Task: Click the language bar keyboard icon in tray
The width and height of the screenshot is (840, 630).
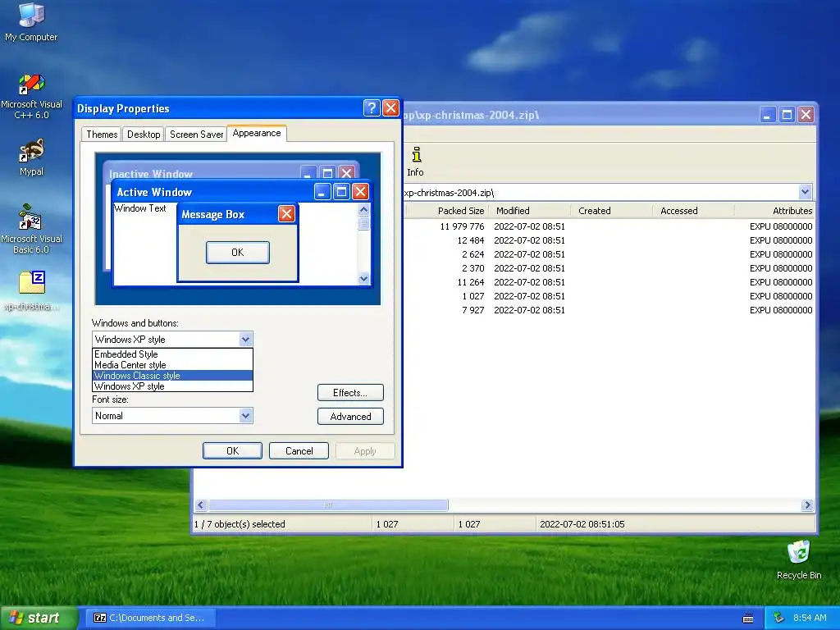Action: [748, 619]
